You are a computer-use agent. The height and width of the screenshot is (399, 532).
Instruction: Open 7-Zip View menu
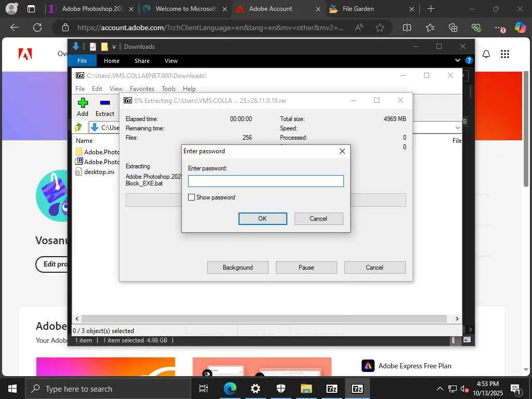coord(116,88)
